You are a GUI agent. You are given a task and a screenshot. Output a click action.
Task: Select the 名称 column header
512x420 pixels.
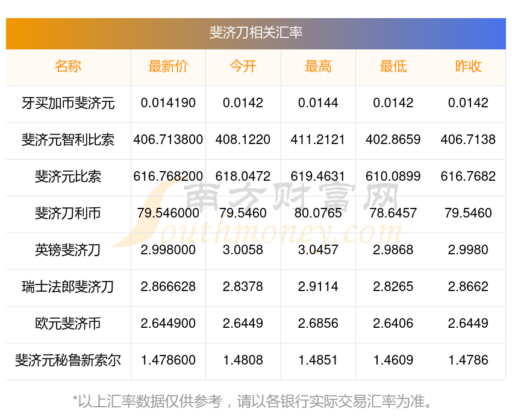tap(68, 66)
